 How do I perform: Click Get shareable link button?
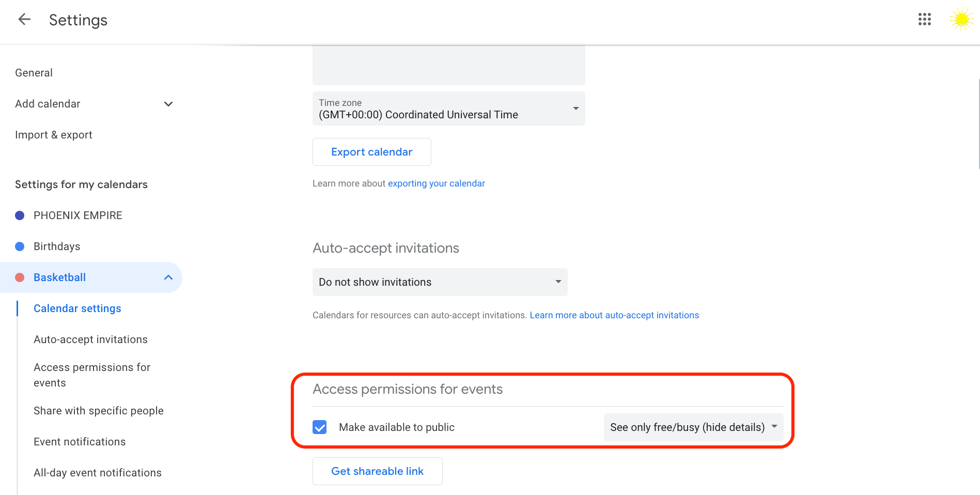(377, 471)
